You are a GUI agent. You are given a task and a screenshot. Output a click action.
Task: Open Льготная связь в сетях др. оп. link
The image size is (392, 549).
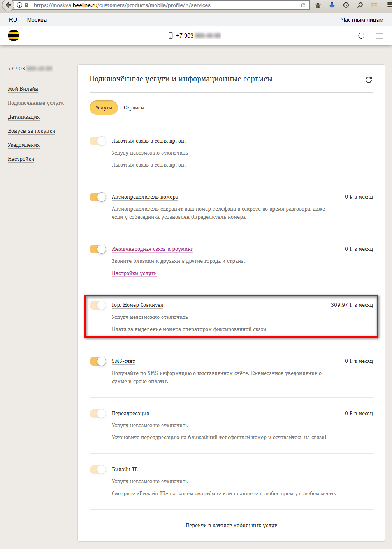click(149, 141)
